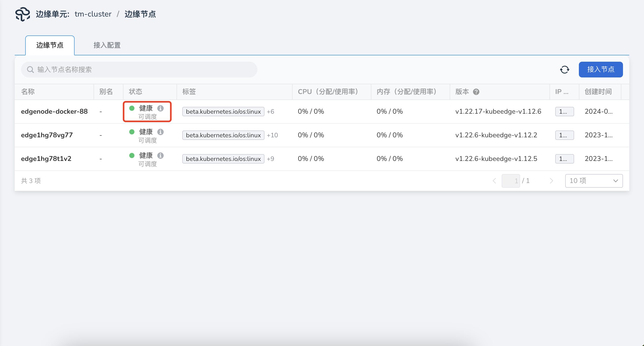Open info tooltip beside edge1hg78vg77 health status
The image size is (644, 346).
tap(161, 132)
